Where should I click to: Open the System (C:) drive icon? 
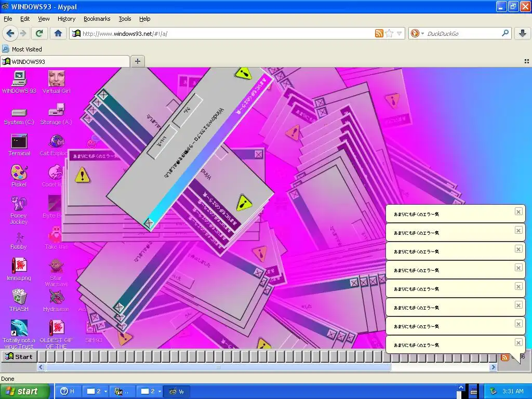point(19,117)
